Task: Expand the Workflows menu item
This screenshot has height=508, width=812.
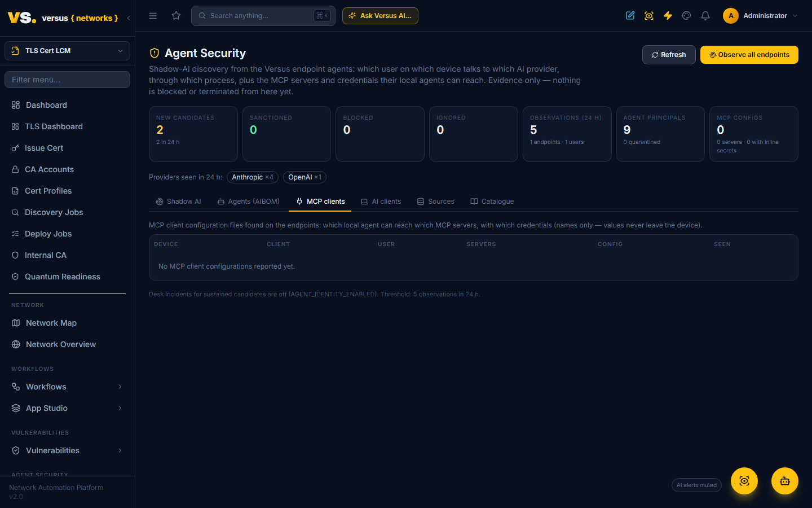Action: click(x=67, y=387)
